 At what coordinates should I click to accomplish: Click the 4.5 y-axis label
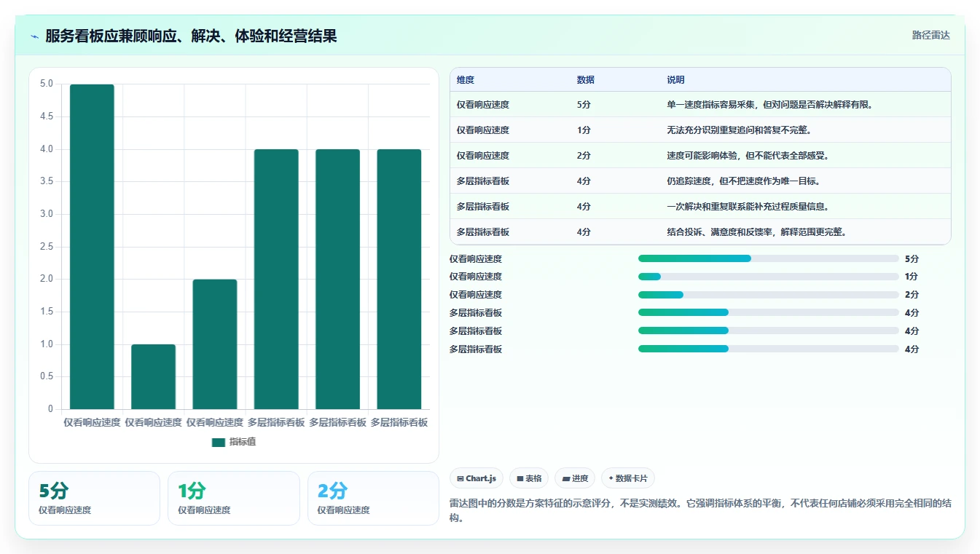tap(46, 116)
